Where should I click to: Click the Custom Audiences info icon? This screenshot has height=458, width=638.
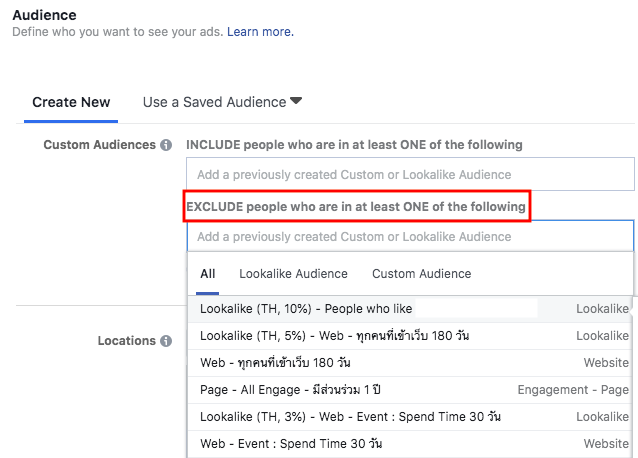pyautogui.click(x=166, y=145)
